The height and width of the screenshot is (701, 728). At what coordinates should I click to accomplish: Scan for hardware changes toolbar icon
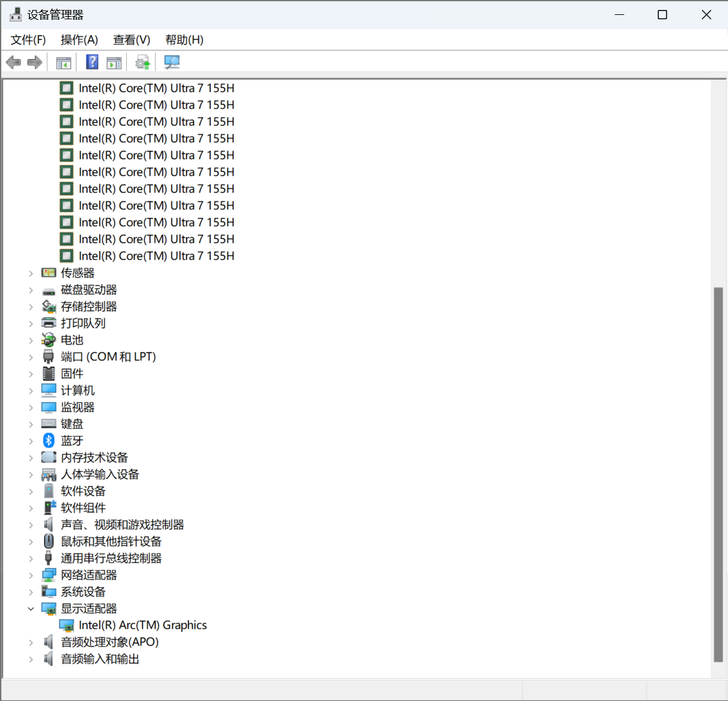[x=172, y=62]
